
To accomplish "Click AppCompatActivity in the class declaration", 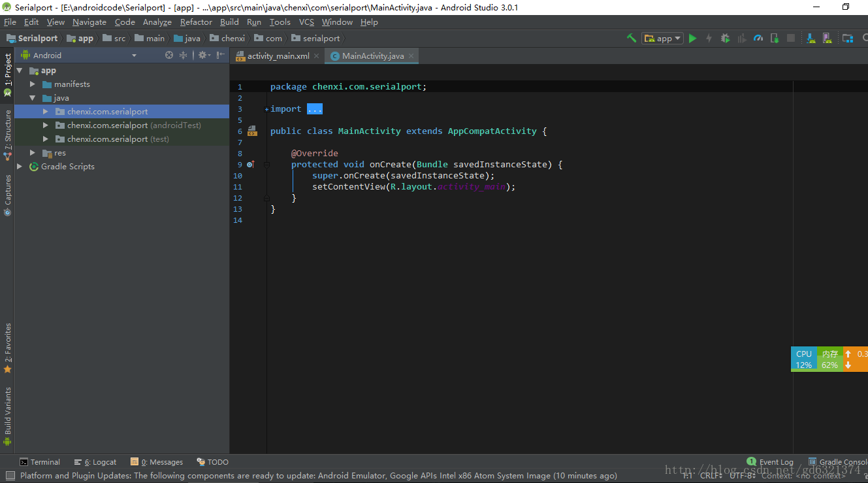I will click(x=492, y=131).
